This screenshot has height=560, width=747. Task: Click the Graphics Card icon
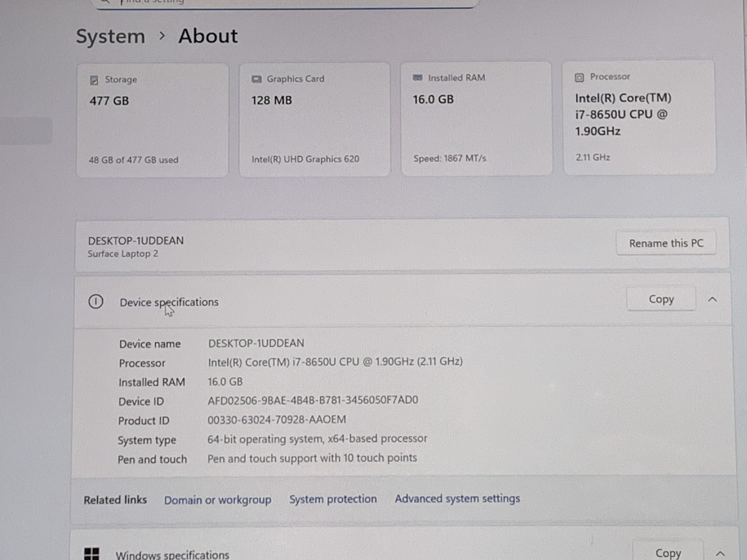pyautogui.click(x=256, y=79)
